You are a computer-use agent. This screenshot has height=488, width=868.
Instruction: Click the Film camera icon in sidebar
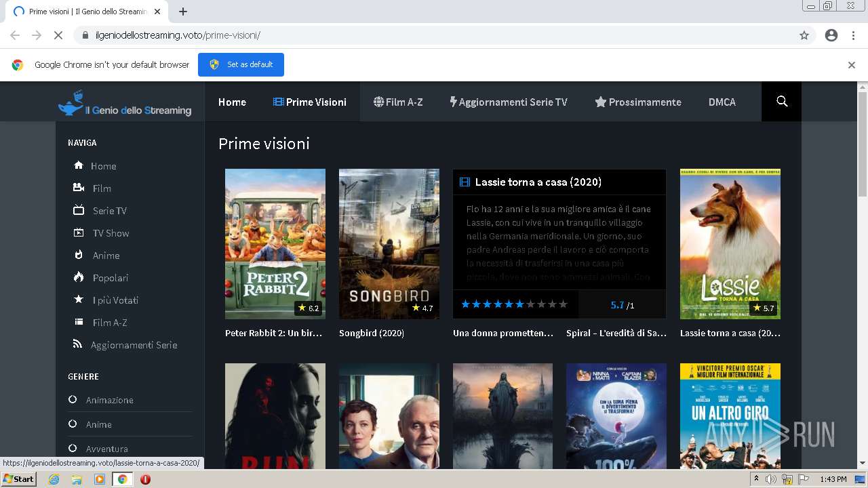[79, 188]
